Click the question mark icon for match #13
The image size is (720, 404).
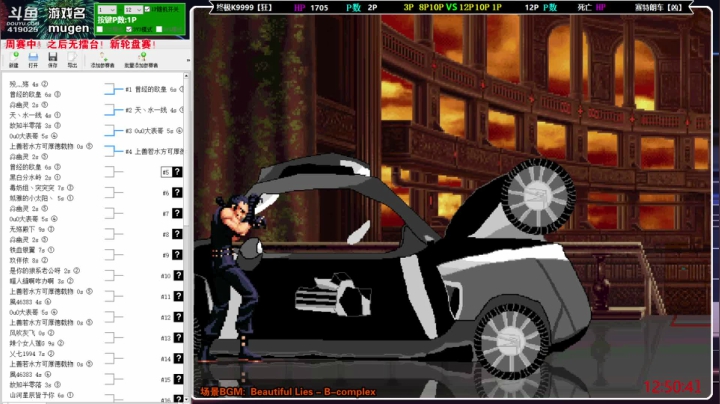[177, 337]
